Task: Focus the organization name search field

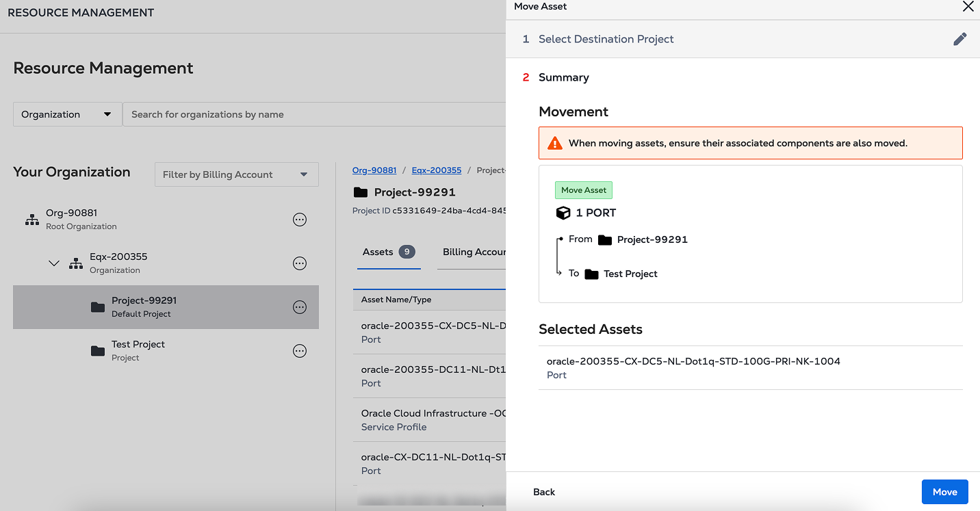Action: point(315,114)
